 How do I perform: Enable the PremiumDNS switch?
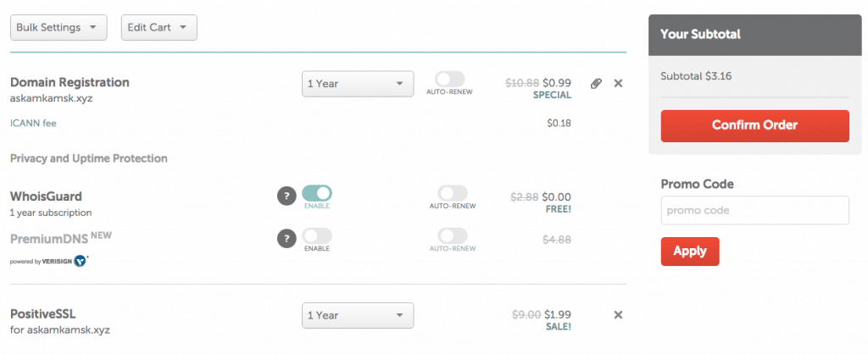tap(317, 235)
